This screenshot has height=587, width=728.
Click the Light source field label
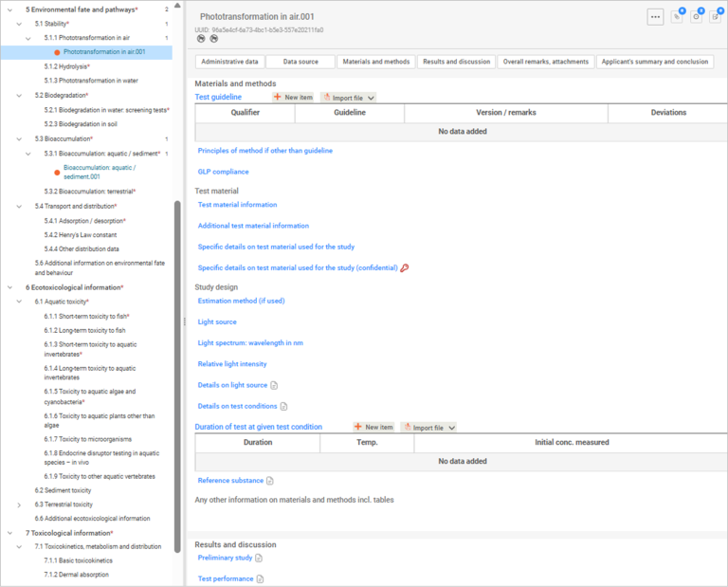point(217,321)
